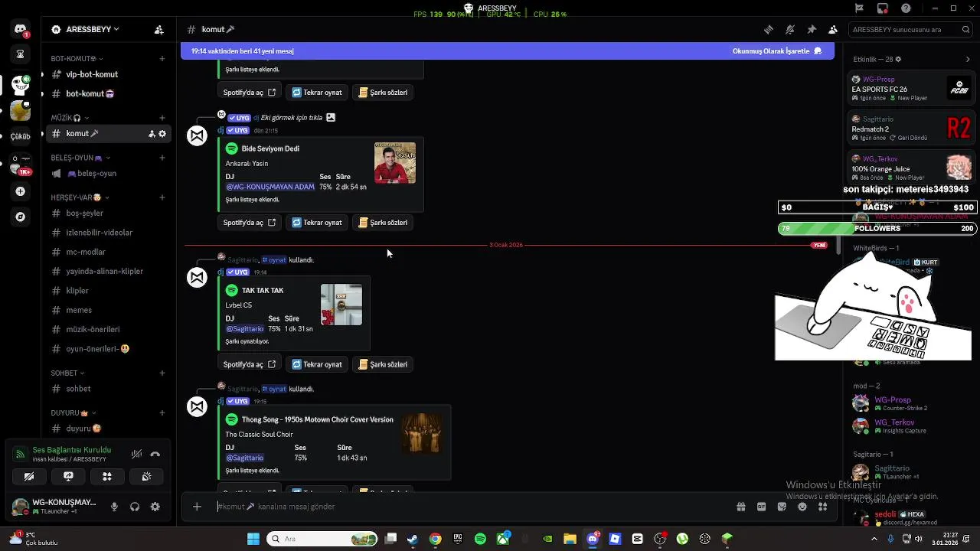Collapse the DUYURU category
This screenshot has width=980, height=551.
(73, 412)
